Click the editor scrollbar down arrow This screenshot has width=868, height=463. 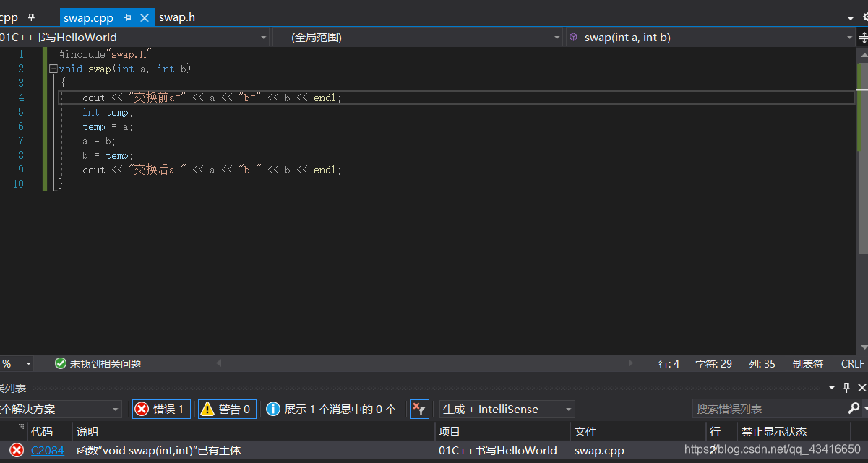pyautogui.click(x=862, y=349)
